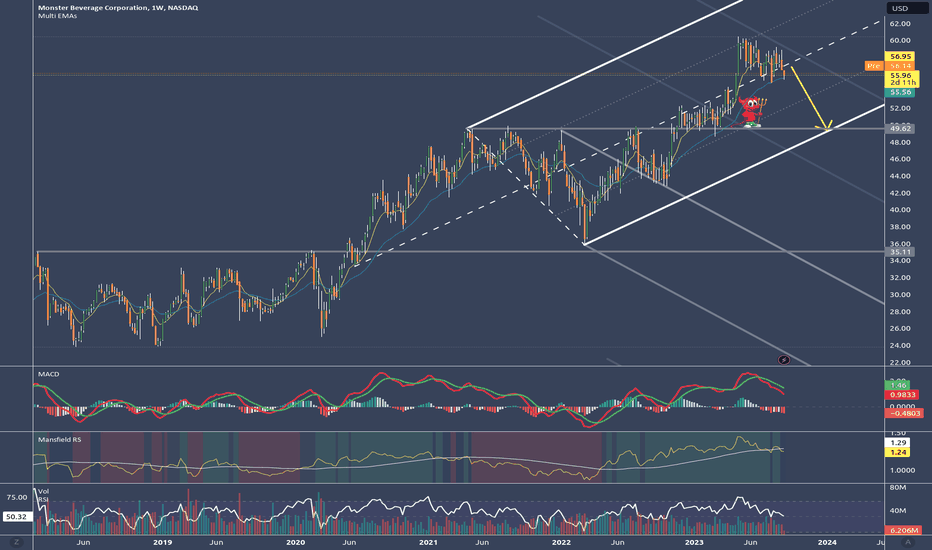932x550 pixels.
Task: Click the 80M volume scale label
Action: 898,488
